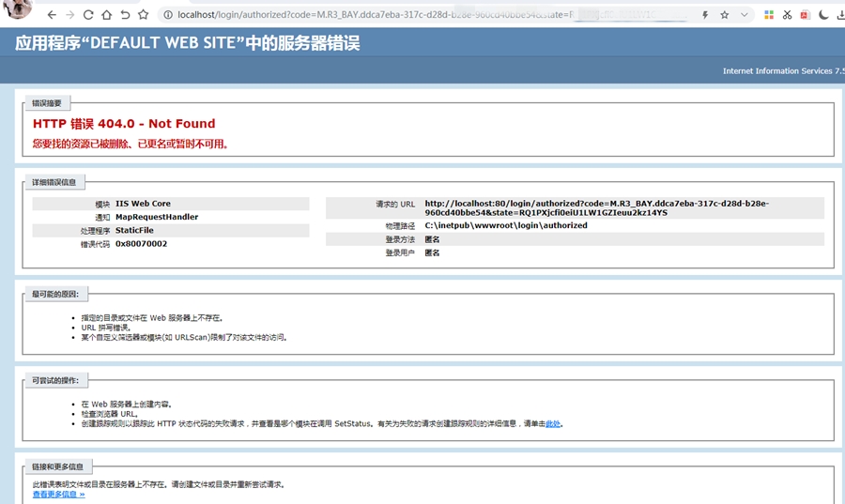This screenshot has height=504, width=845.
Task: Open the user avatar profile picture
Action: (x=17, y=8)
